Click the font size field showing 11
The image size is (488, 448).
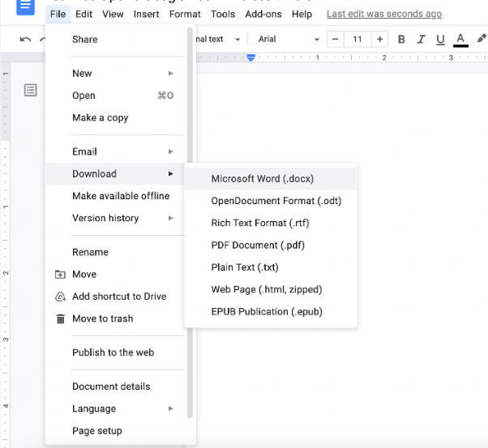pyautogui.click(x=357, y=39)
